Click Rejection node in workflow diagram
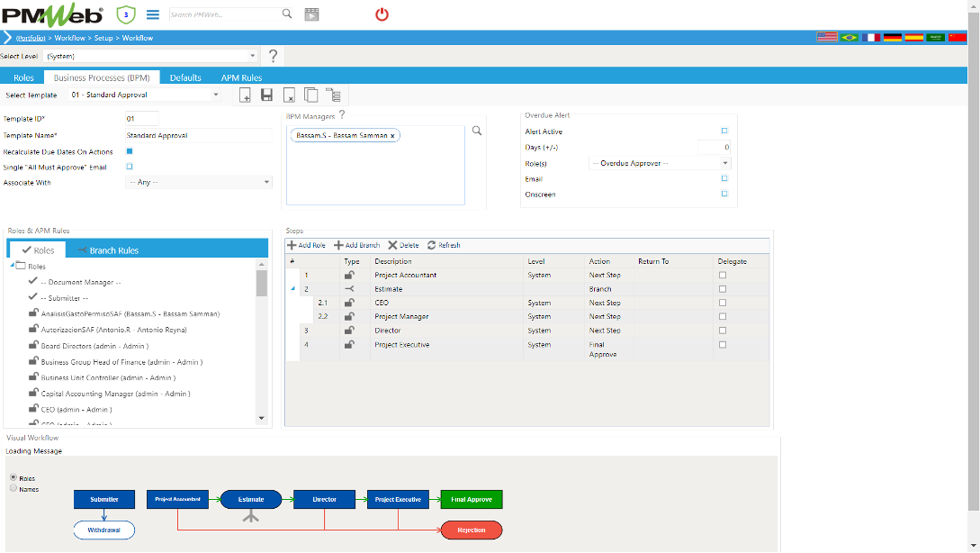The width and height of the screenshot is (980, 553). tap(472, 530)
